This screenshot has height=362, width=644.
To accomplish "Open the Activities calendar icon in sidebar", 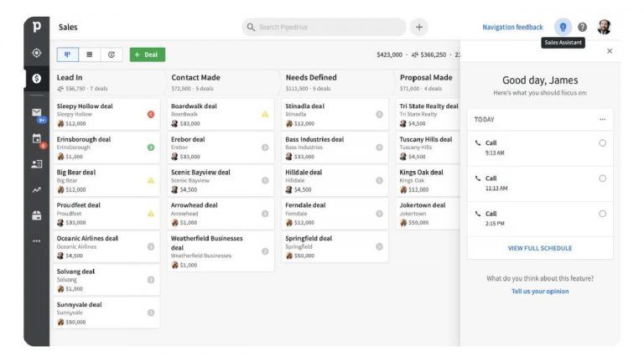I will point(37,138).
